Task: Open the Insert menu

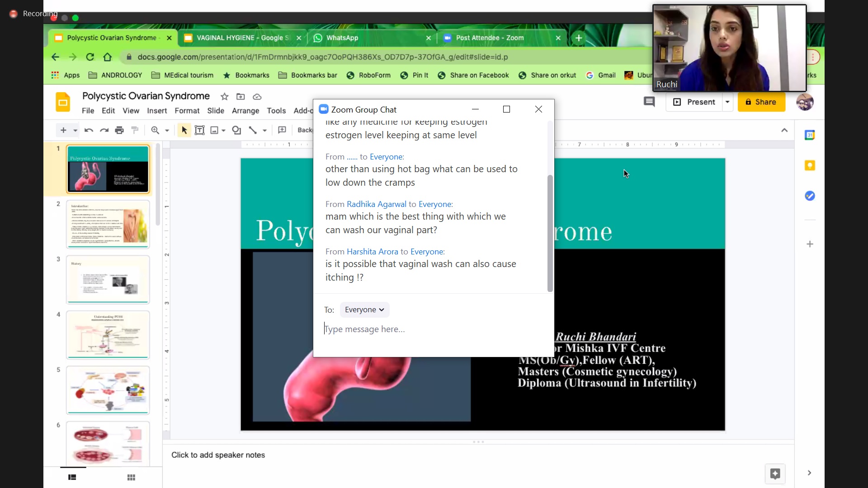Action: click(x=157, y=111)
